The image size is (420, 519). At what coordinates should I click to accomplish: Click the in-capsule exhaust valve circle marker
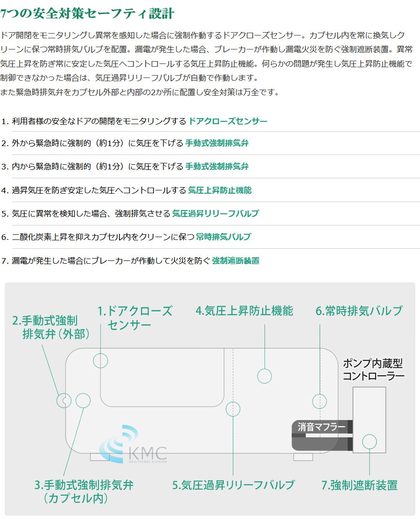[x=83, y=400]
